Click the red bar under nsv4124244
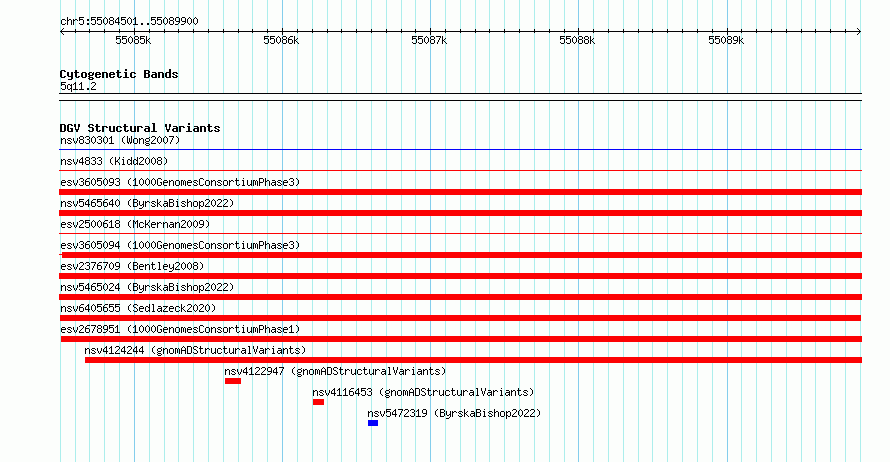Screen dimensions: 890x462 (473, 360)
